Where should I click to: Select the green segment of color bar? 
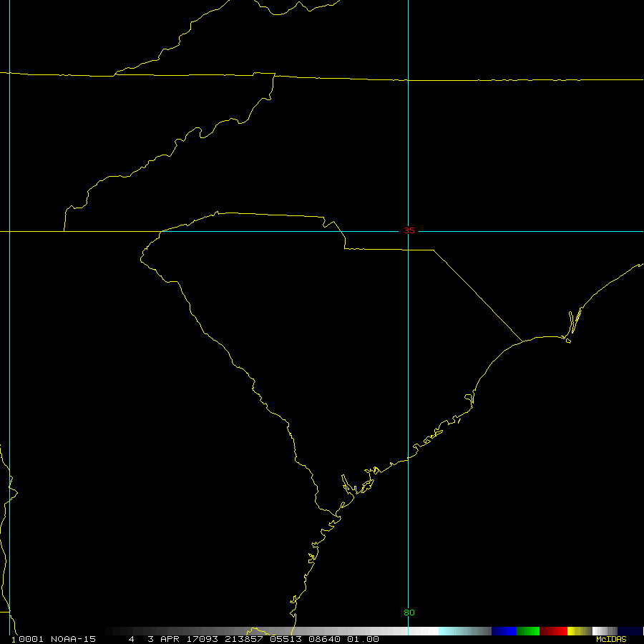click(528, 631)
